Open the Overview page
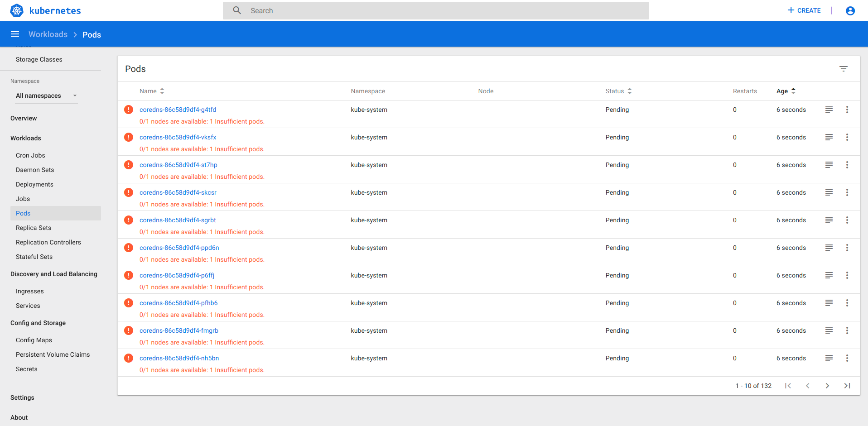 (24, 118)
